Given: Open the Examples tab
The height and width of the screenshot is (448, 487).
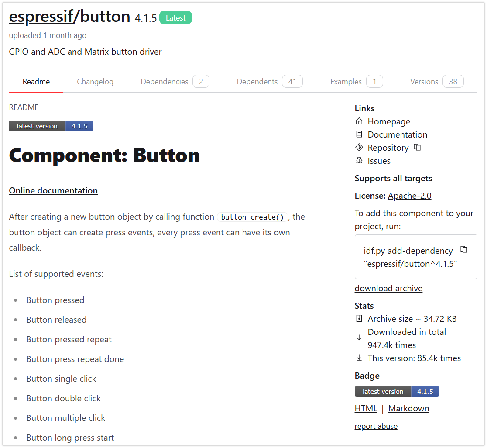Looking at the screenshot, I should click(x=346, y=81).
